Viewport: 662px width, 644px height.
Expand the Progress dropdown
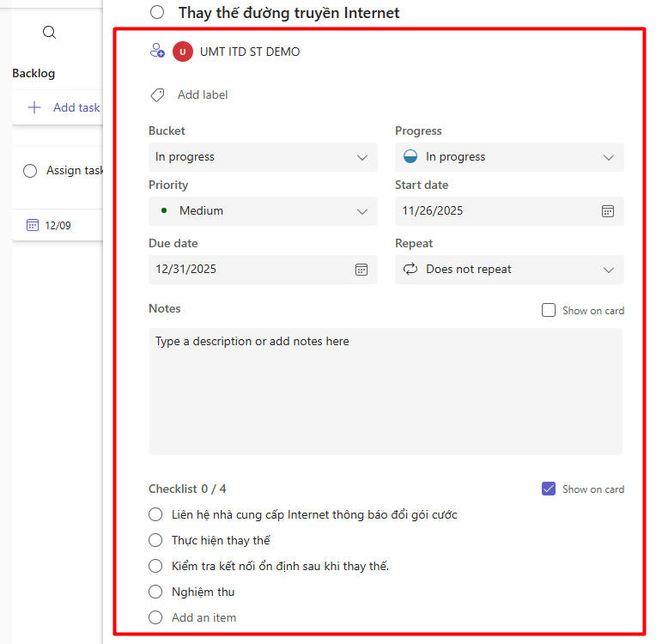click(509, 157)
